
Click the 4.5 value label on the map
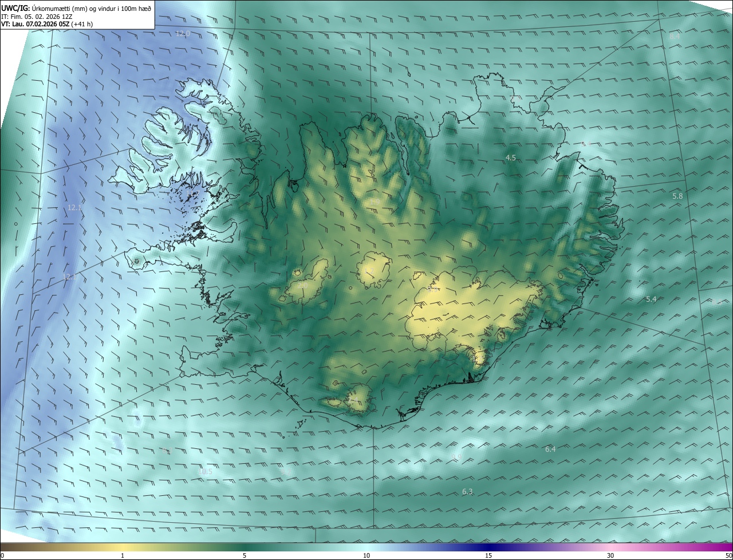click(511, 157)
